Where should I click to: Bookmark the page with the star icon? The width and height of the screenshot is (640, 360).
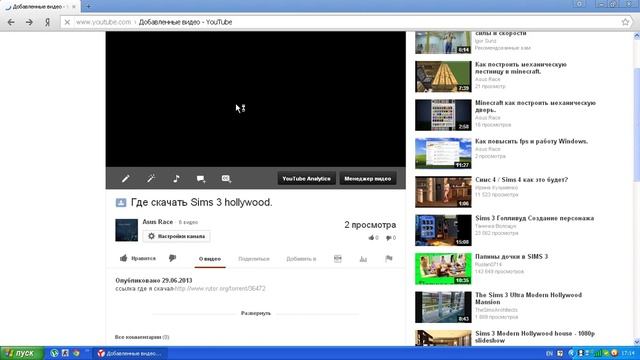coord(625,22)
